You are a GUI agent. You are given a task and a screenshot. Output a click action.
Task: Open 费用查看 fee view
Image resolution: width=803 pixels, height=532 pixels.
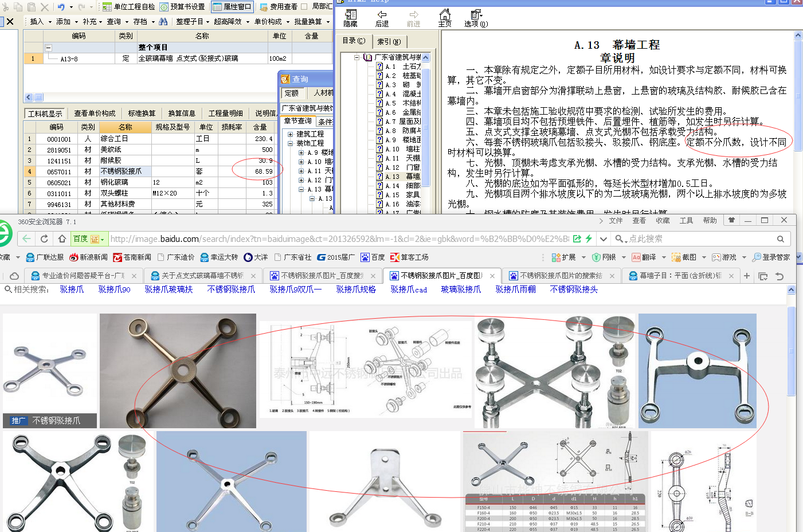click(279, 7)
